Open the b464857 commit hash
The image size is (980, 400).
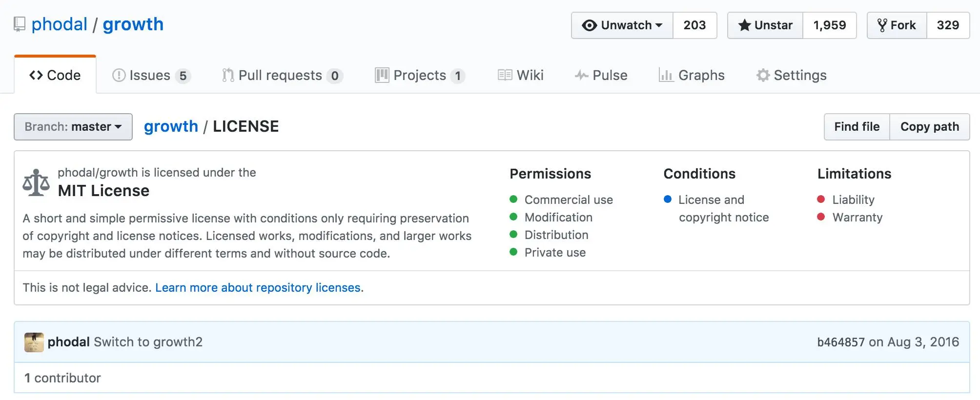click(x=840, y=342)
